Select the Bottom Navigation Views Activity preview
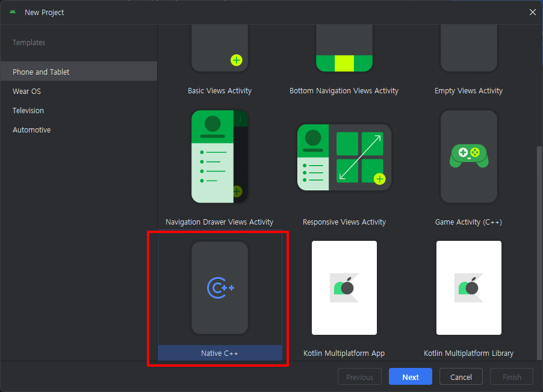The height and width of the screenshot is (392, 543). [344, 48]
